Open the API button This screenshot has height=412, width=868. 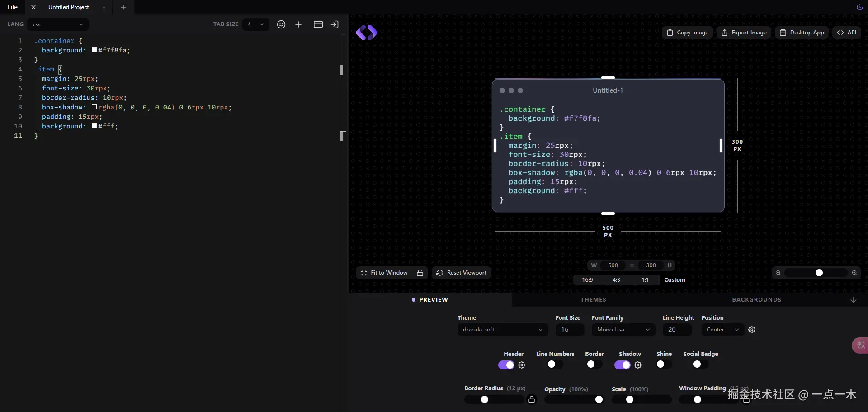click(847, 33)
